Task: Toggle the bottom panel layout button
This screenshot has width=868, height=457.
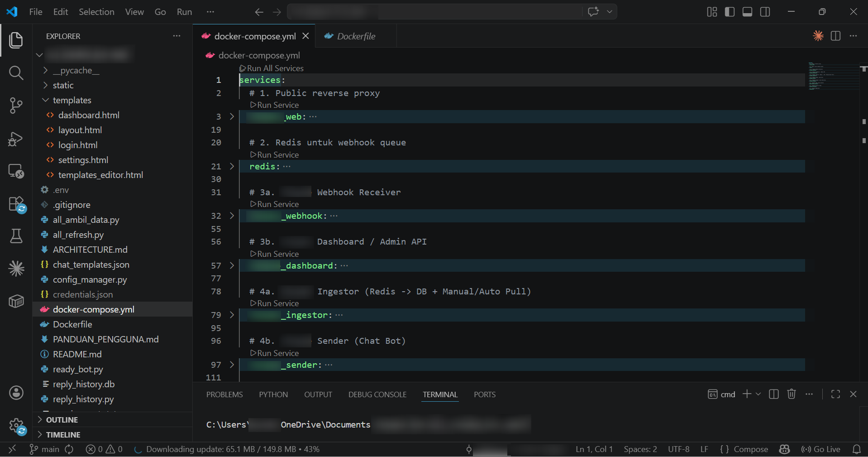Action: (748, 12)
